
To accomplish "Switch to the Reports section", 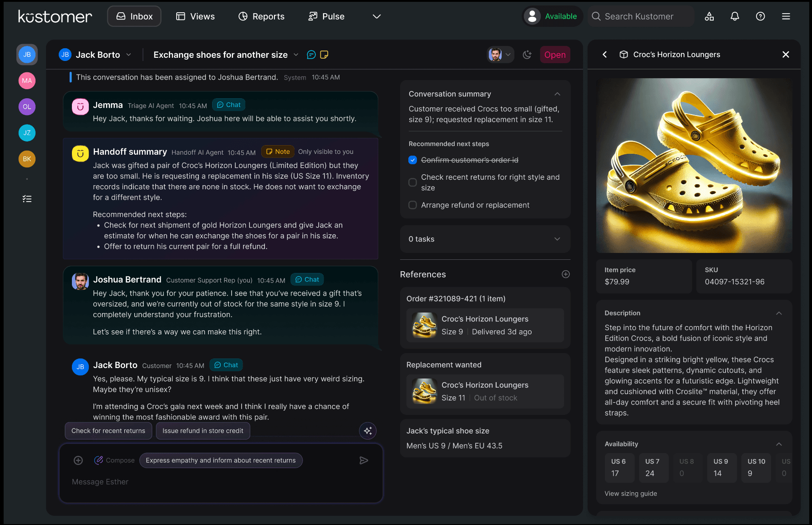I will tap(261, 16).
